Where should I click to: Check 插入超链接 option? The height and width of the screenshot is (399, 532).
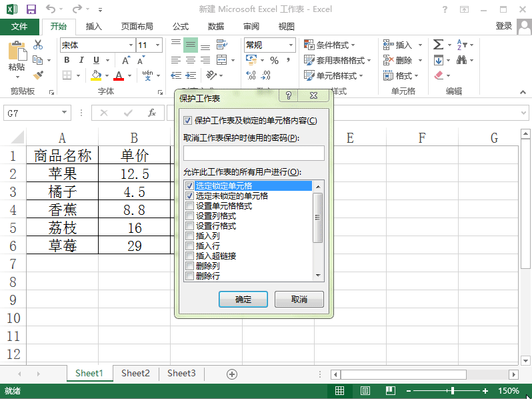[x=189, y=256]
